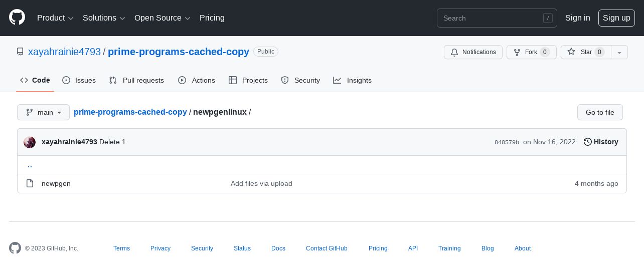Screen dimensions: 644x279
Task: Open the Docs footer link
Action: point(278,248)
